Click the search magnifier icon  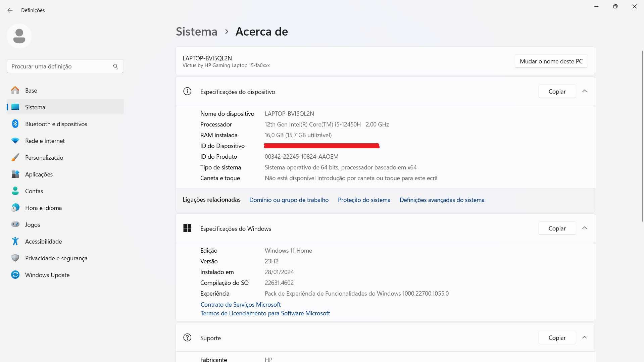(x=115, y=66)
